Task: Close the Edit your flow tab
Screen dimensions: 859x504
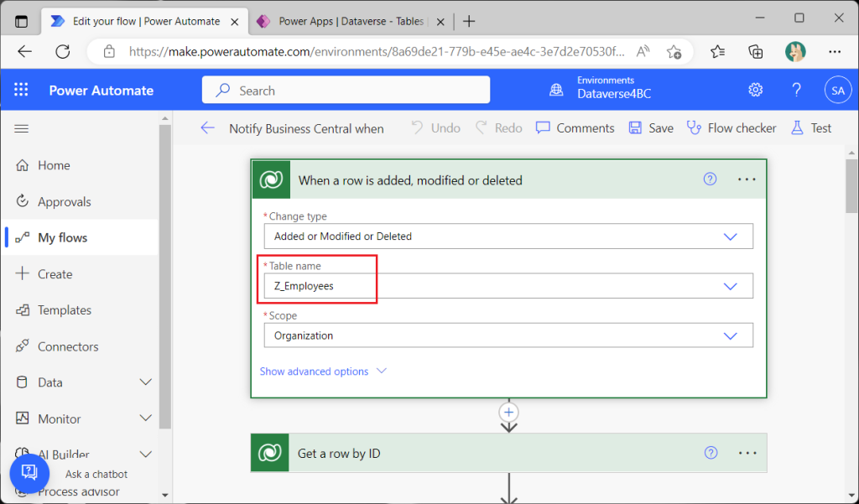Action: 235,22
